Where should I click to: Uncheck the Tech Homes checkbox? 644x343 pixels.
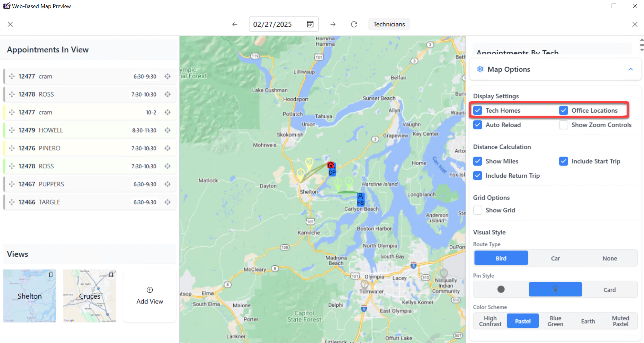pyautogui.click(x=478, y=111)
